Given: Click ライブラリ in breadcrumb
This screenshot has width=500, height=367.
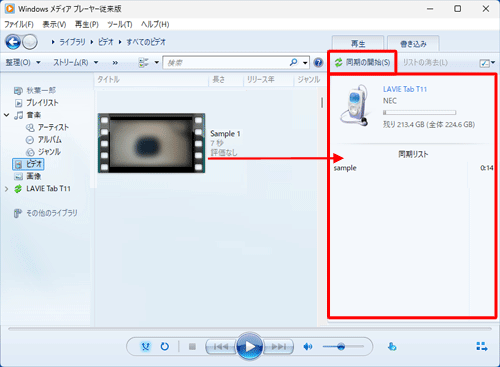Looking at the screenshot, I should point(72,42).
